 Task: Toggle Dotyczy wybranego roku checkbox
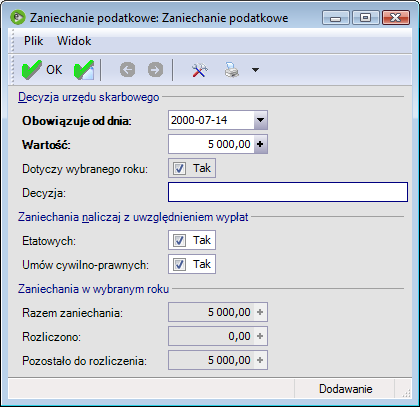click(179, 168)
